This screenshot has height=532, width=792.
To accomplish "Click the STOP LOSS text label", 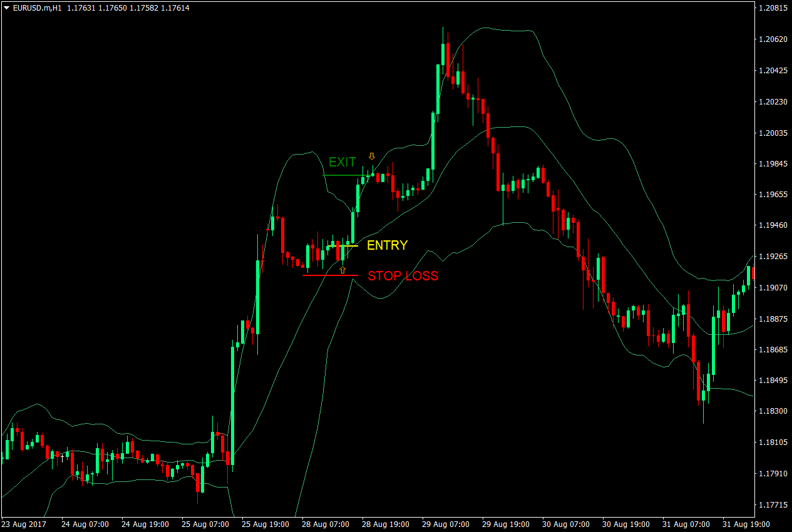I will coord(403,276).
